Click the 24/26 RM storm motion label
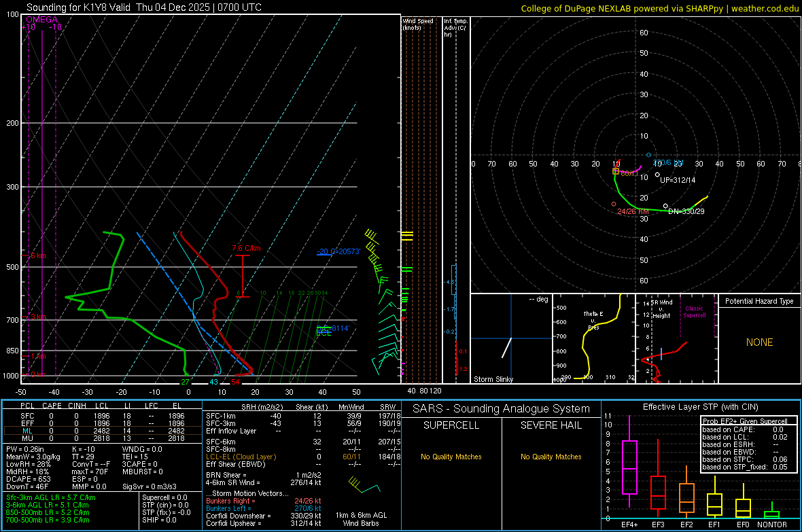 point(633,211)
